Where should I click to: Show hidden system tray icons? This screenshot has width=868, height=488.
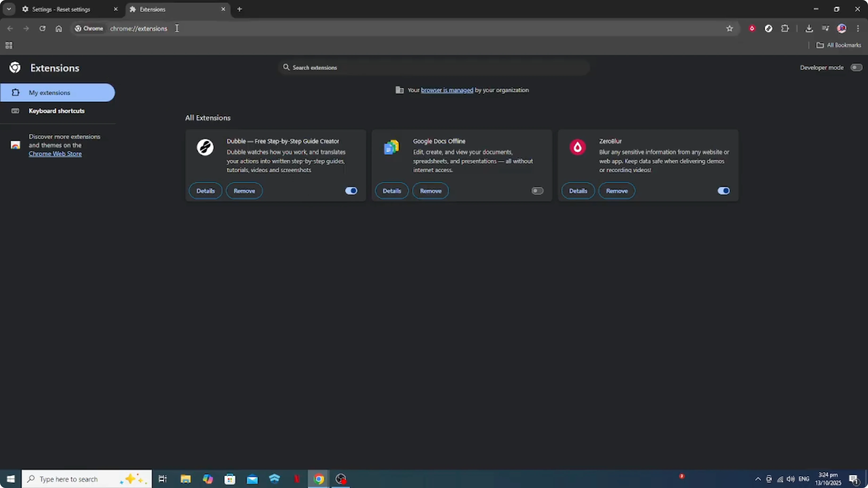tap(758, 479)
